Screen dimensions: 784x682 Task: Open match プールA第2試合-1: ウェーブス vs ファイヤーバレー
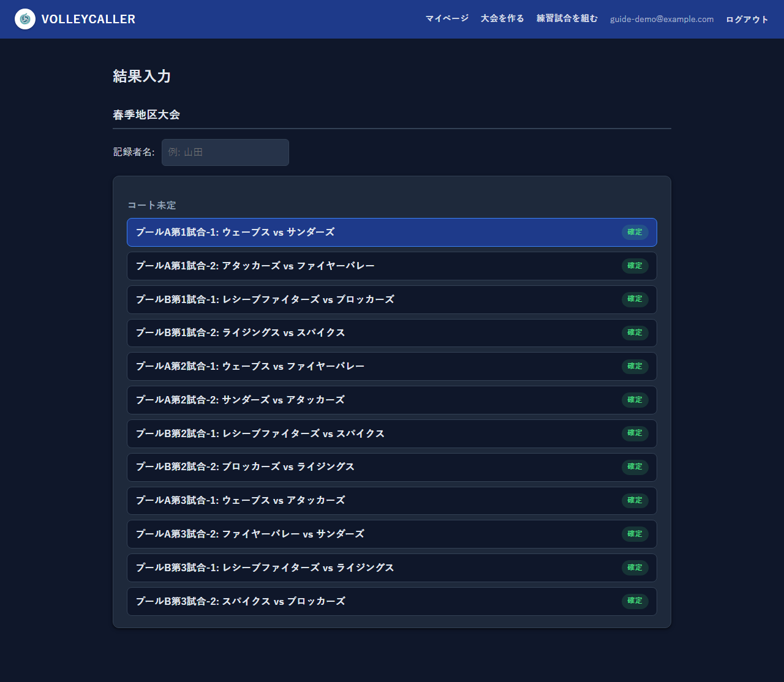tap(392, 367)
